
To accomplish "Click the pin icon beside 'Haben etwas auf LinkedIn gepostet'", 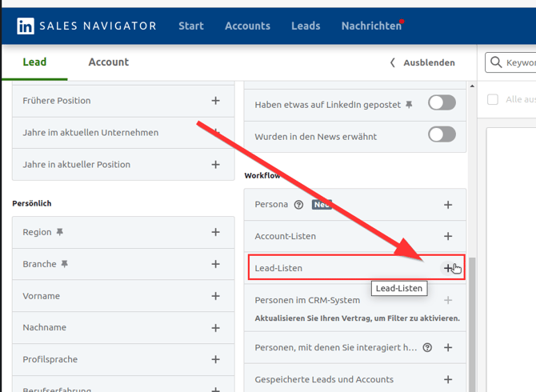I will click(x=409, y=104).
